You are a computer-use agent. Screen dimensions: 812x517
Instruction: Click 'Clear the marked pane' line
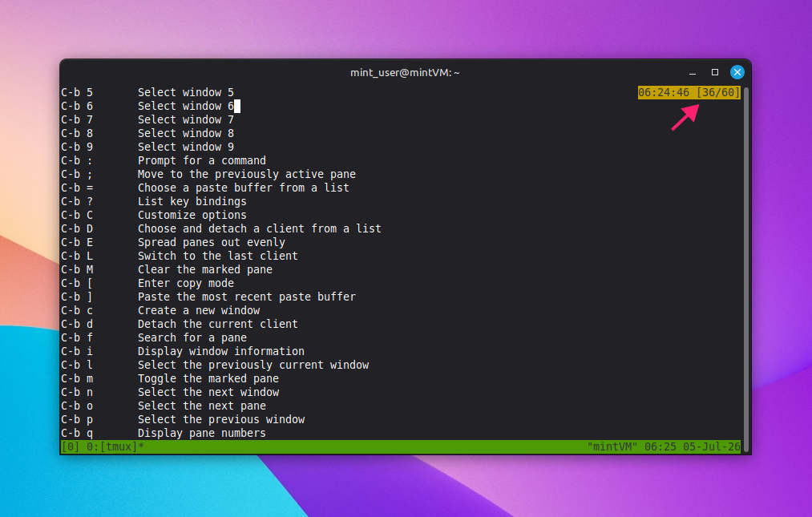[205, 269]
